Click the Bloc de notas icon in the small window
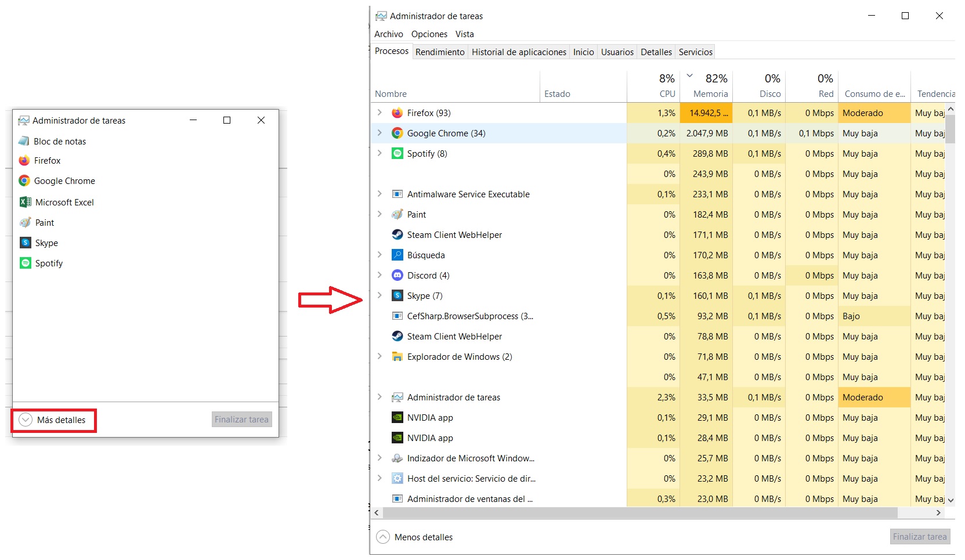Viewport: 965px width, 560px height. tap(24, 141)
